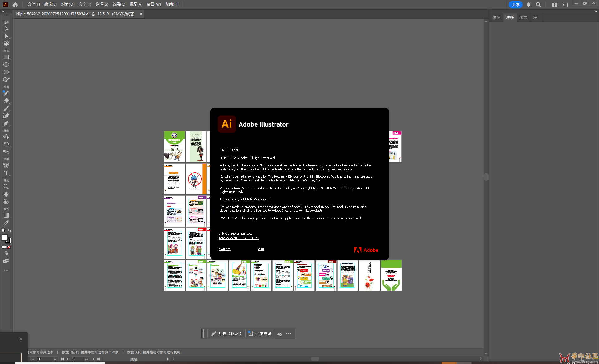Open the 编辑(E) menu
Image resolution: width=599 pixels, height=364 pixels.
tap(51, 4)
